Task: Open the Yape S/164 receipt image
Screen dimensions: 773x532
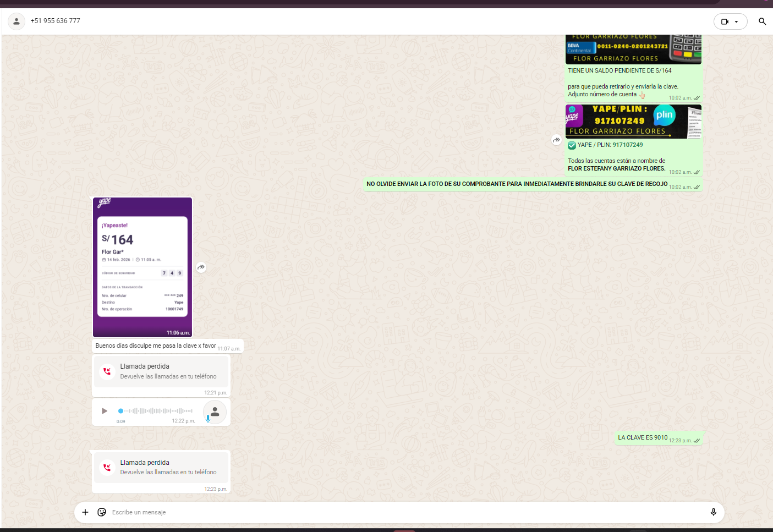Action: point(142,267)
